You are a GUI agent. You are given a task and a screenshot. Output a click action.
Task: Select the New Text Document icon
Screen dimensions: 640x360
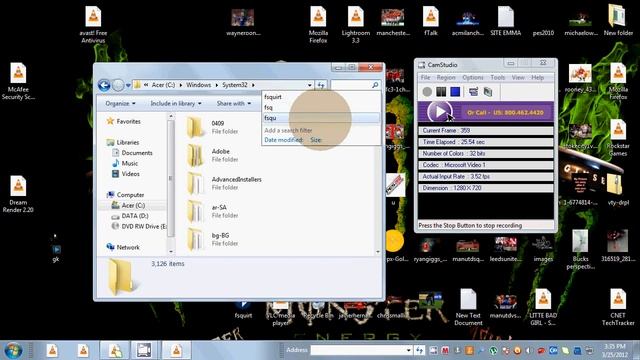(x=468, y=307)
